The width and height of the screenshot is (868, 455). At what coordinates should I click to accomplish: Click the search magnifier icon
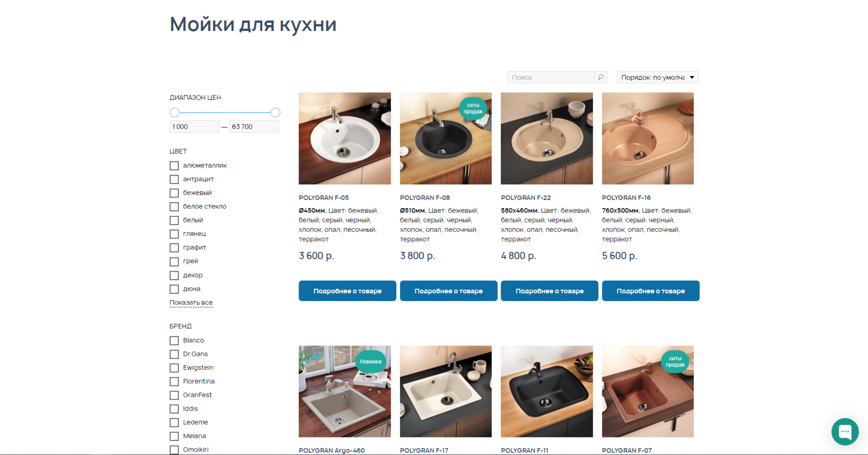601,77
